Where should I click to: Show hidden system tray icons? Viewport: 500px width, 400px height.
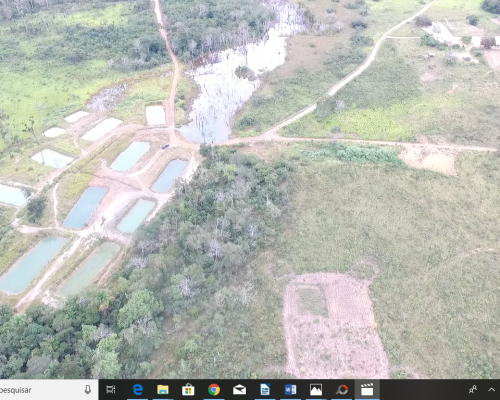pos(491,389)
